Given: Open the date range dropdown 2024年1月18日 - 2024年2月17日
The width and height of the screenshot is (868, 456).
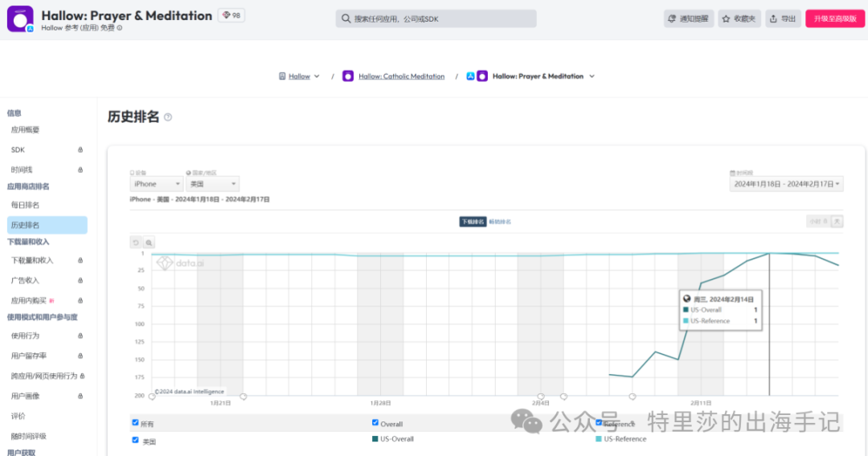Looking at the screenshot, I should pyautogui.click(x=786, y=184).
